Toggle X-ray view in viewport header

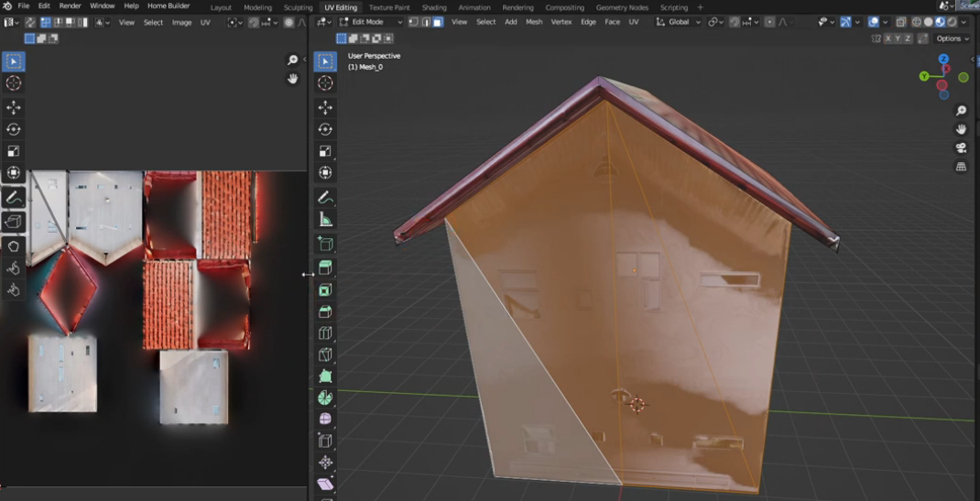tap(901, 22)
